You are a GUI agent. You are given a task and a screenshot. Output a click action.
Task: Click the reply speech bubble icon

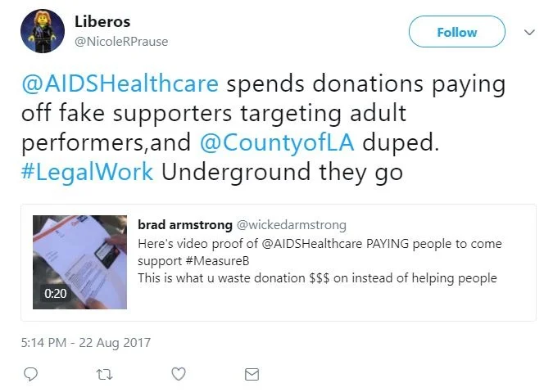pyautogui.click(x=30, y=374)
